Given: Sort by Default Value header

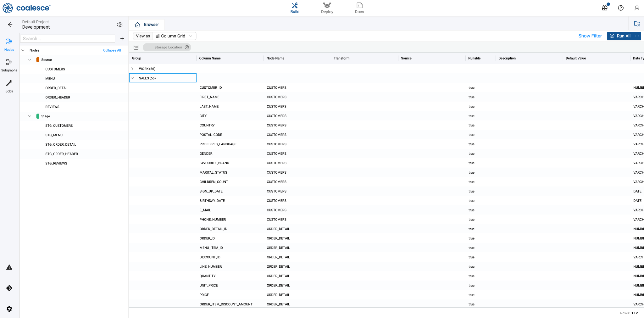Looking at the screenshot, I should 576,58.
